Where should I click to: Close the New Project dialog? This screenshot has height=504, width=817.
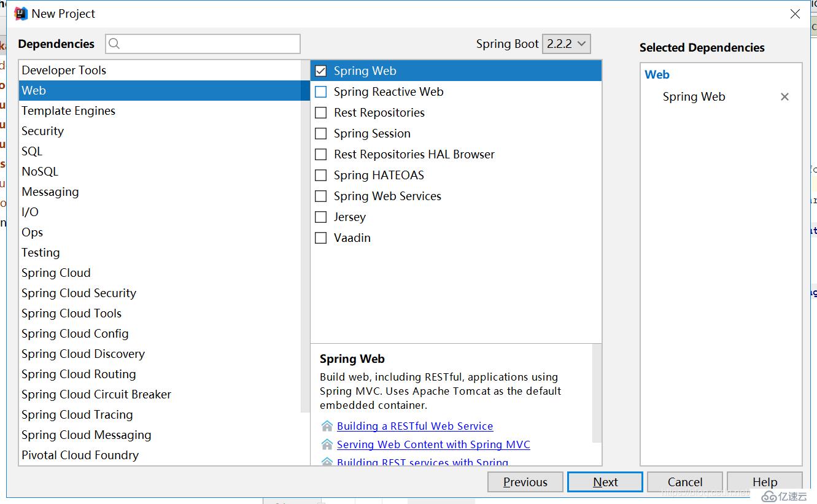tap(795, 14)
